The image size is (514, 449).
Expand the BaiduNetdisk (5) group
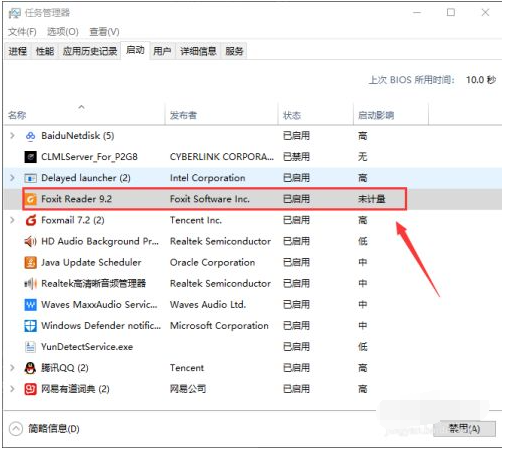point(12,136)
